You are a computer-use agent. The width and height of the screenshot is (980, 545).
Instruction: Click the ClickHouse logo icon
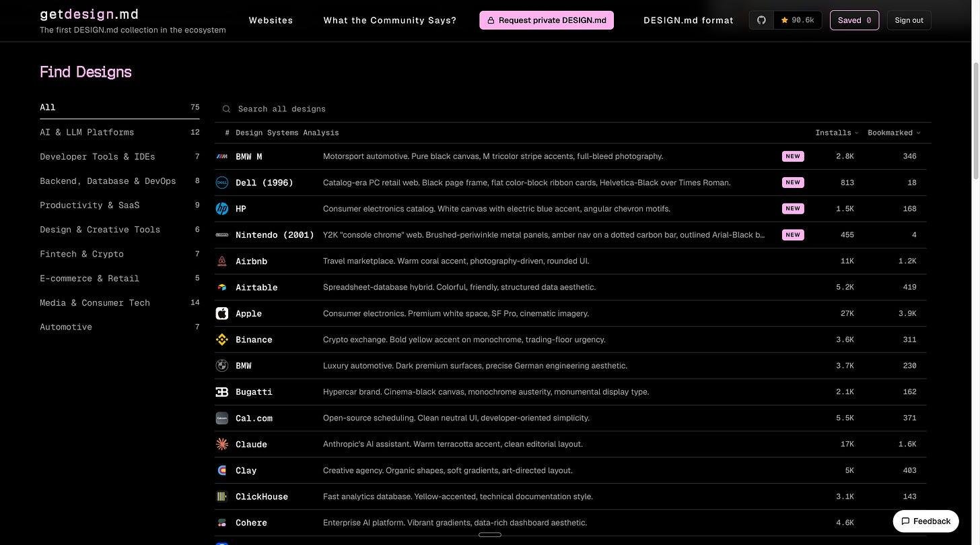tap(221, 497)
